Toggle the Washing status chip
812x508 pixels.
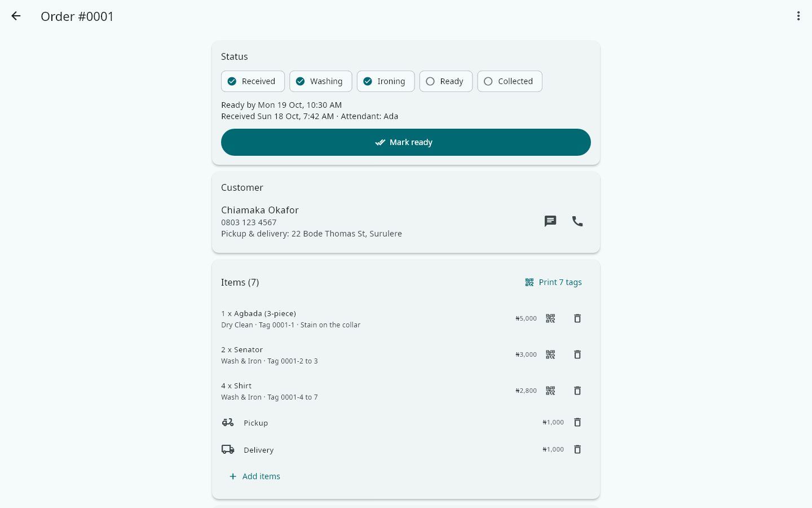321,81
